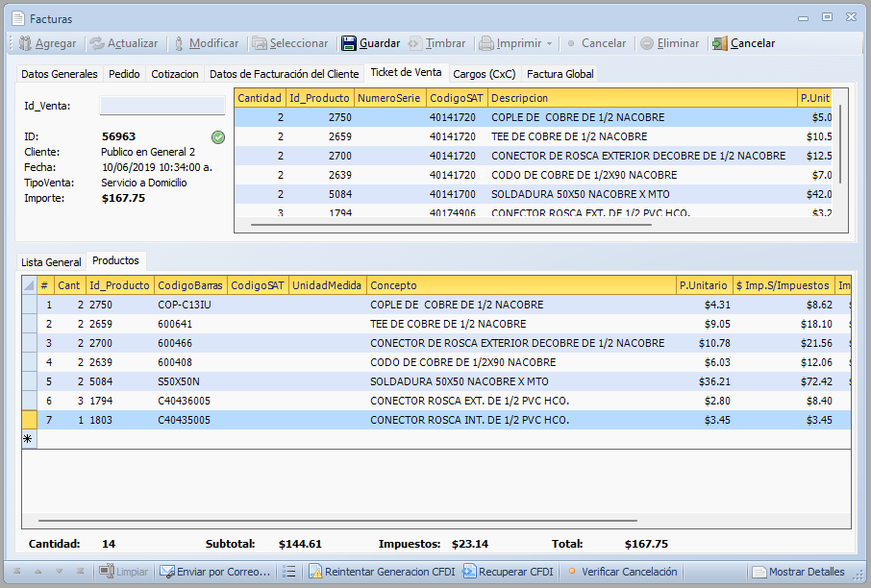Click the list view icon in bottom bar

tap(289, 572)
